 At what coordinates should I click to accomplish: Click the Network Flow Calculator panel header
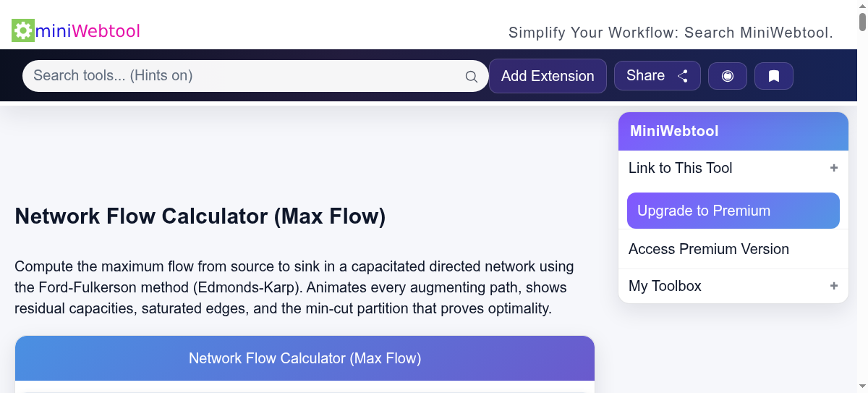pyautogui.click(x=305, y=358)
